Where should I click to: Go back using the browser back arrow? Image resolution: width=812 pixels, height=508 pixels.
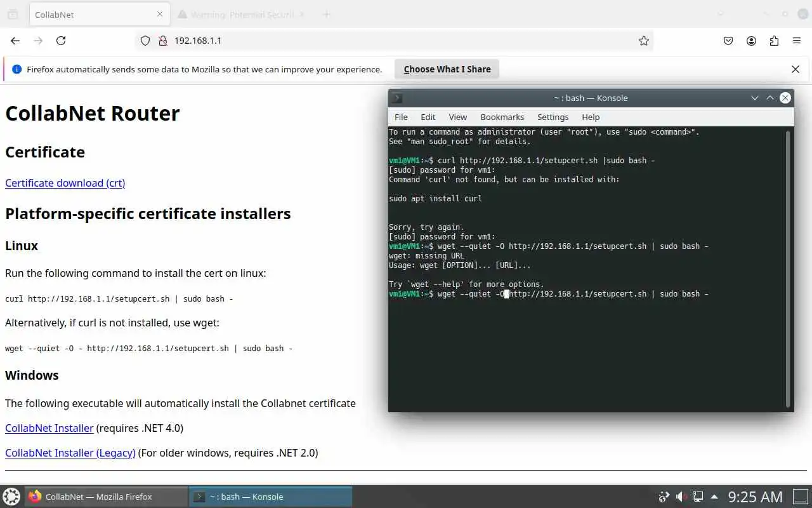pos(15,41)
